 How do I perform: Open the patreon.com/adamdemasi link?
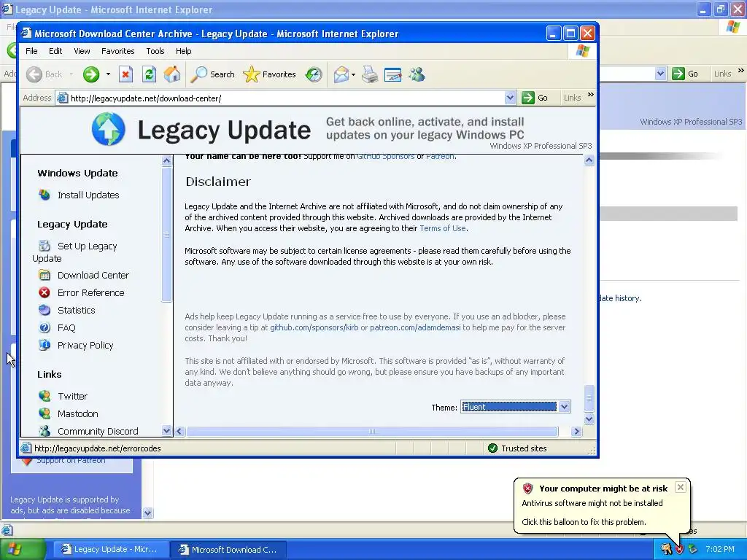(x=415, y=327)
